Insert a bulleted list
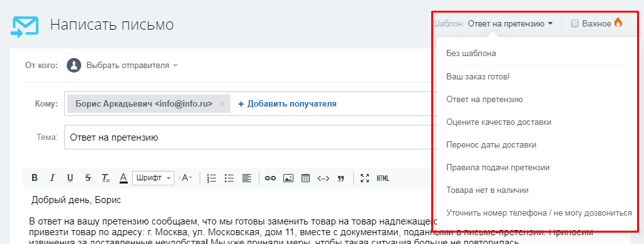The width and height of the screenshot is (644, 244). (x=229, y=178)
